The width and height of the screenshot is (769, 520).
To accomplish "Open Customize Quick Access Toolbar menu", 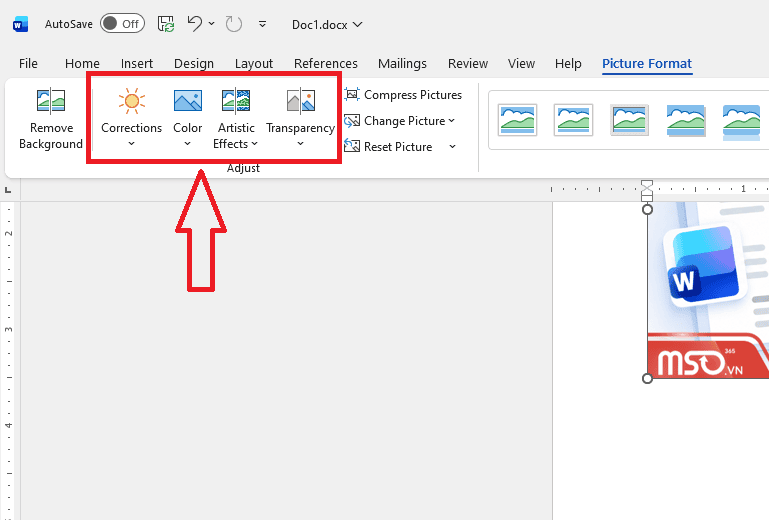I will click(x=262, y=24).
